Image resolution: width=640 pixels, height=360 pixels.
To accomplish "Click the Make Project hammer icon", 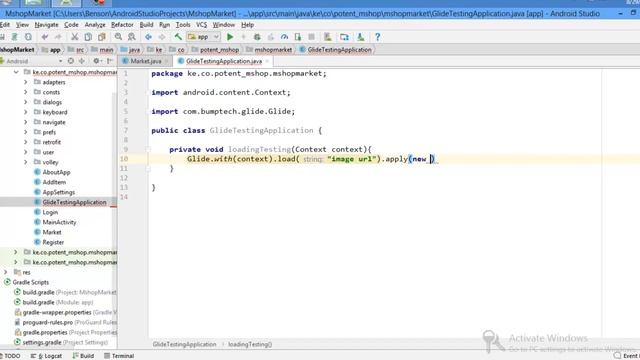I will tap(178, 37).
